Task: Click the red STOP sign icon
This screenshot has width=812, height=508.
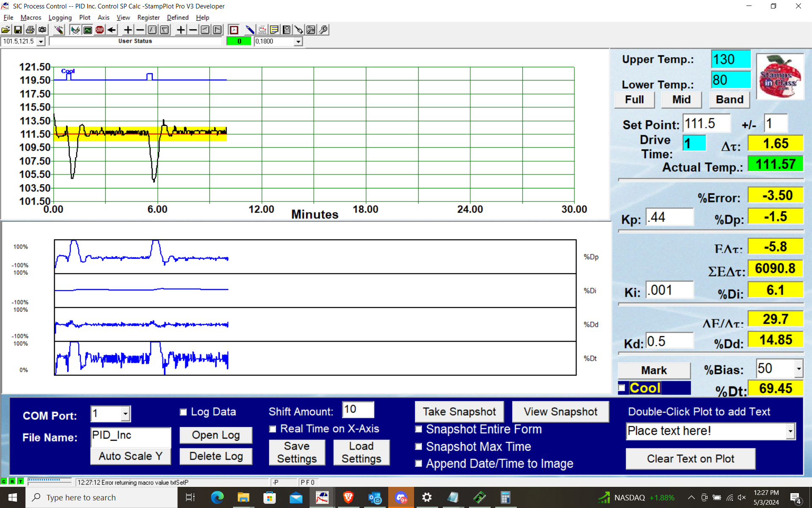Action: 99,30
